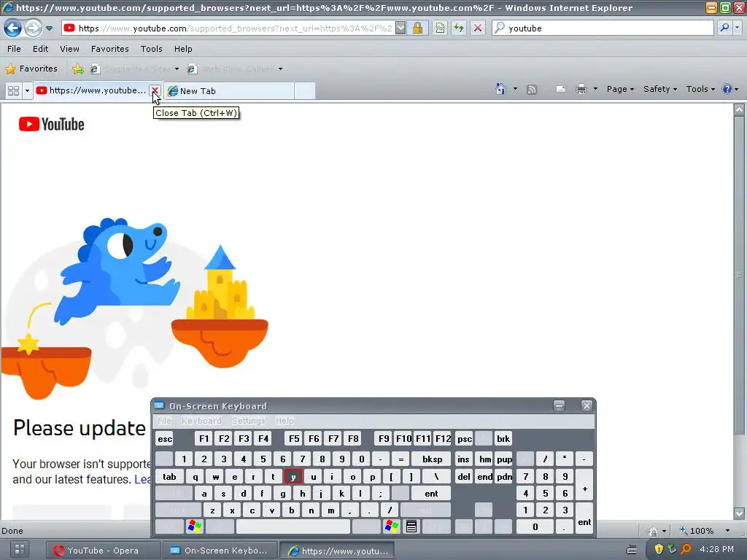Click scrollbar up arrow on the page
Image resolution: width=747 pixels, height=560 pixels.
739,110
